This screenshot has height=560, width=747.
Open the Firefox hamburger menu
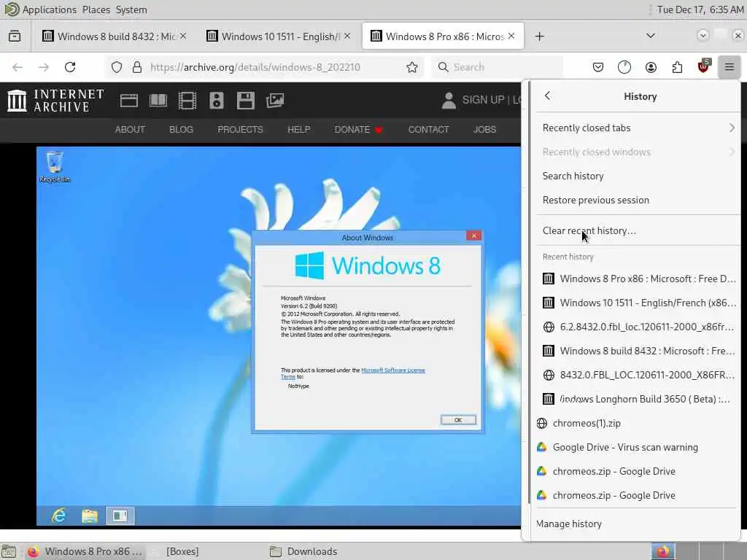click(729, 67)
